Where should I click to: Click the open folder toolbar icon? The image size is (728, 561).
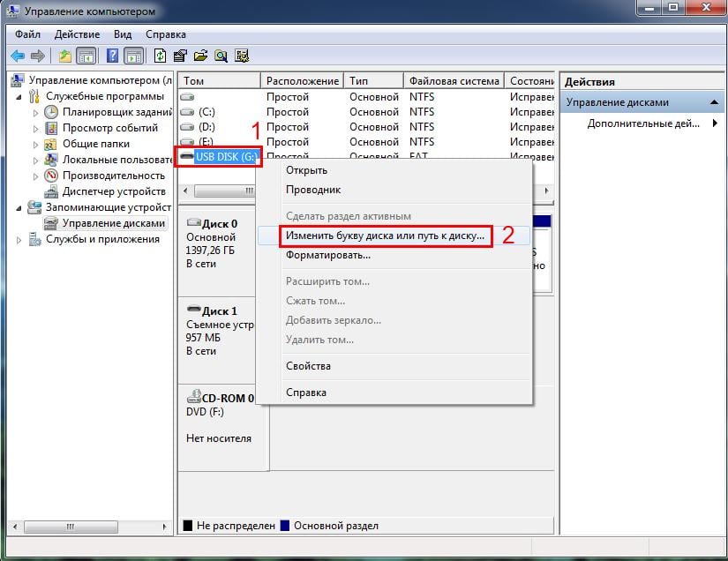[200, 56]
